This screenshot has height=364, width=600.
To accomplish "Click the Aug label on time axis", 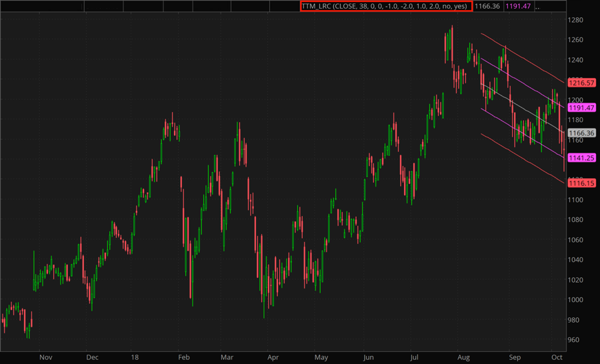I will [x=462, y=357].
